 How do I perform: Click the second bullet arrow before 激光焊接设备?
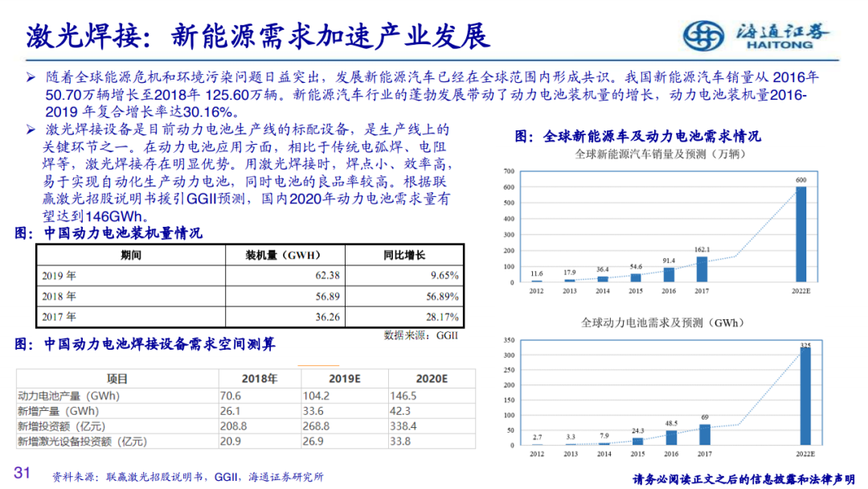pos(31,129)
